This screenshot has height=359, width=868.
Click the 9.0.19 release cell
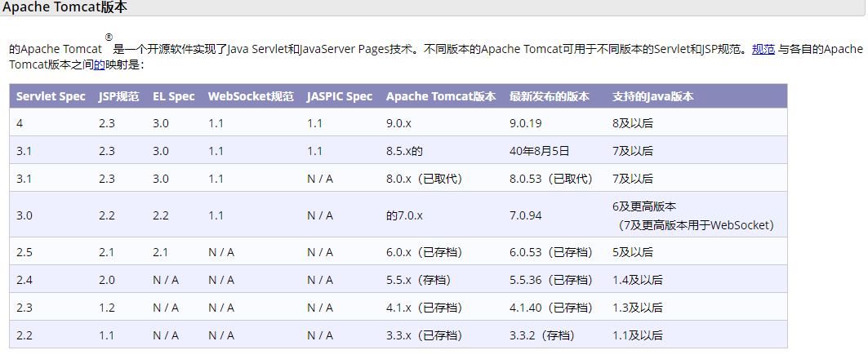point(525,123)
